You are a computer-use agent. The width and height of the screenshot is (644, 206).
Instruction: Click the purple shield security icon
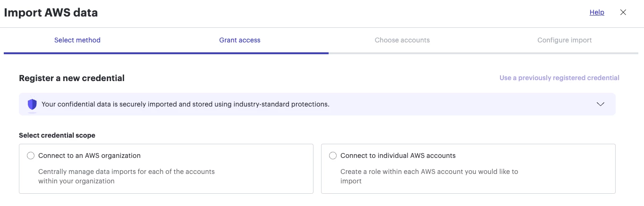32,105
